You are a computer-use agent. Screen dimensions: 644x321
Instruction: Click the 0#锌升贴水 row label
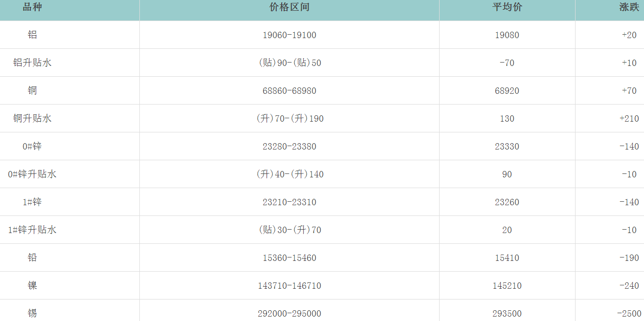(32, 174)
